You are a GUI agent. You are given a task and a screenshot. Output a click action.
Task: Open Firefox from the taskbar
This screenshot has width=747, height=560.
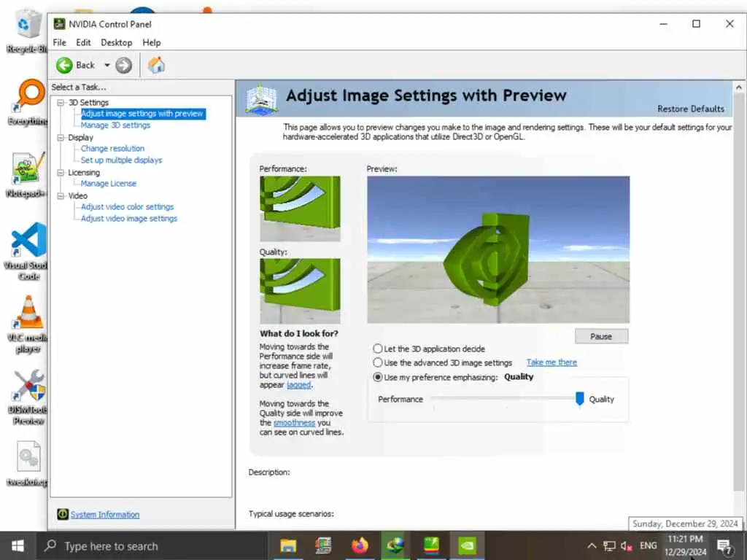[360, 545]
